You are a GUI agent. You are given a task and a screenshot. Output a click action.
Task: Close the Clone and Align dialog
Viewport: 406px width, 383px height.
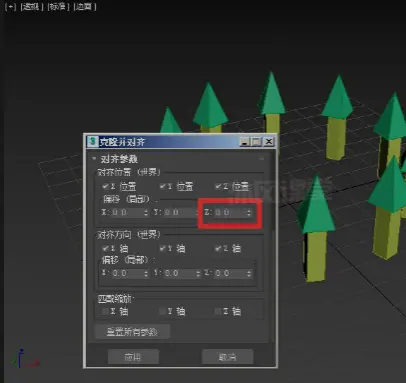pyautogui.click(x=268, y=142)
